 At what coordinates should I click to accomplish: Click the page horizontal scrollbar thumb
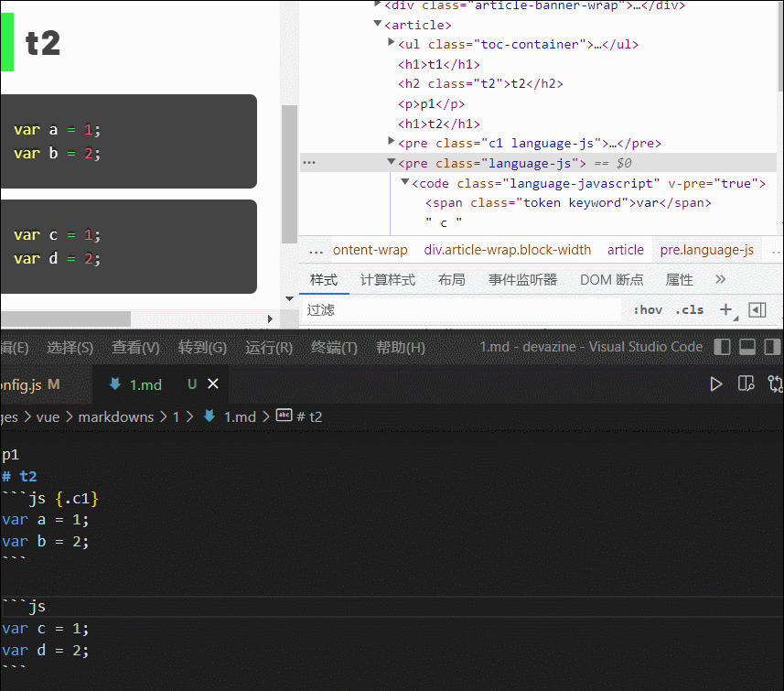(x=66, y=319)
